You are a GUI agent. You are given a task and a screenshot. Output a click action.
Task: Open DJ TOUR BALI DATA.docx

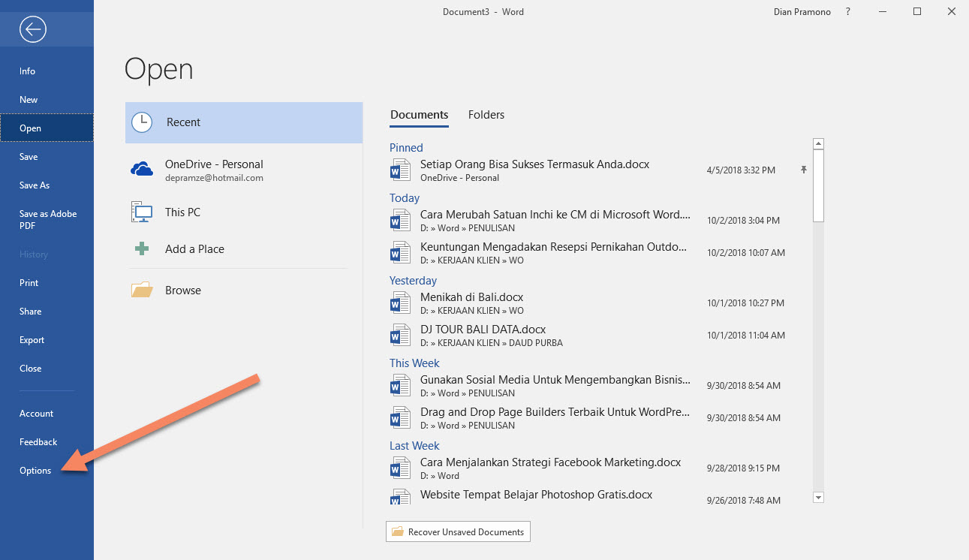(x=483, y=329)
